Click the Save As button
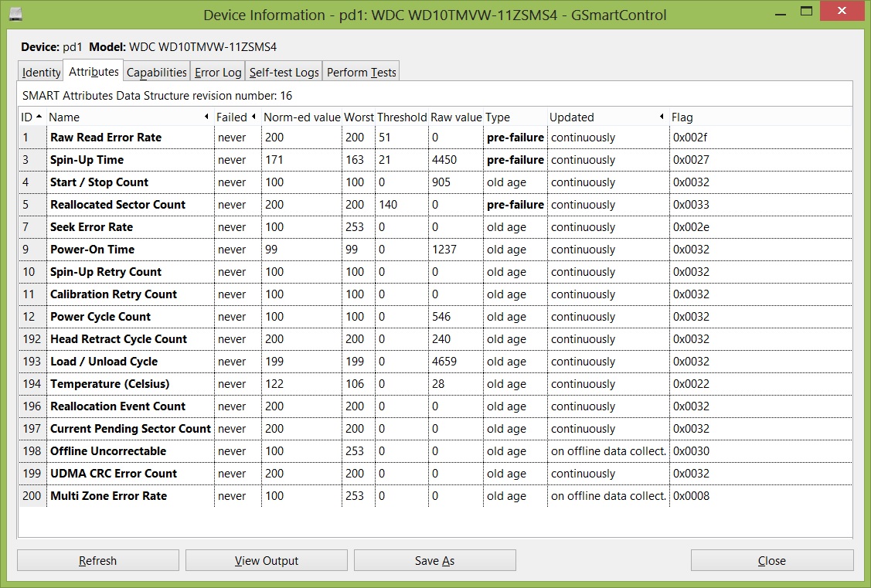Image resolution: width=871 pixels, height=588 pixels. (434, 561)
